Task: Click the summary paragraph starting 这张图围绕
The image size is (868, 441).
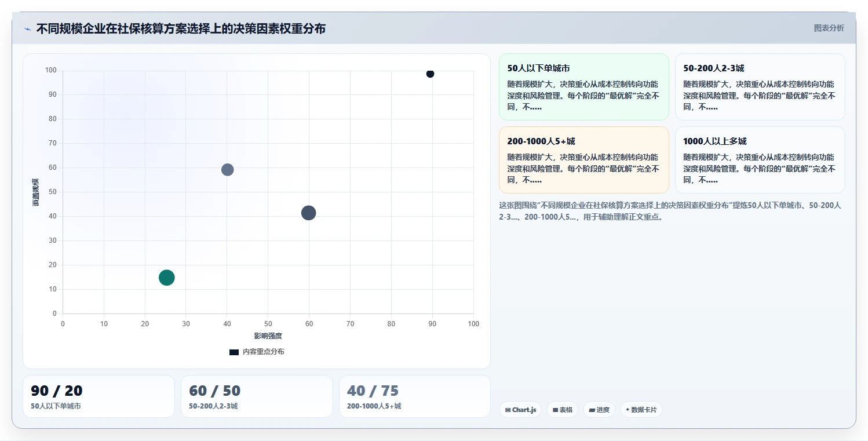Action: point(671,211)
